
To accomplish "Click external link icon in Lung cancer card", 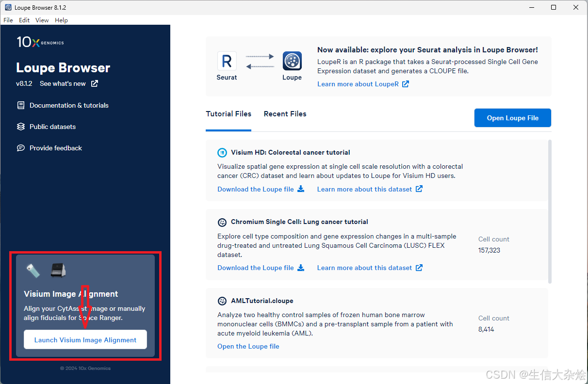I will 419,267.
